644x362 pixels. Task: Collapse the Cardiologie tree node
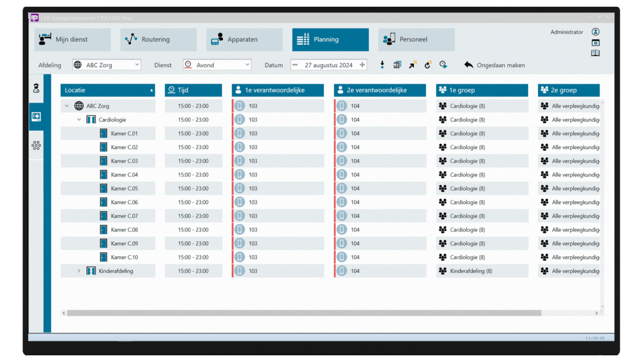pyautogui.click(x=79, y=120)
